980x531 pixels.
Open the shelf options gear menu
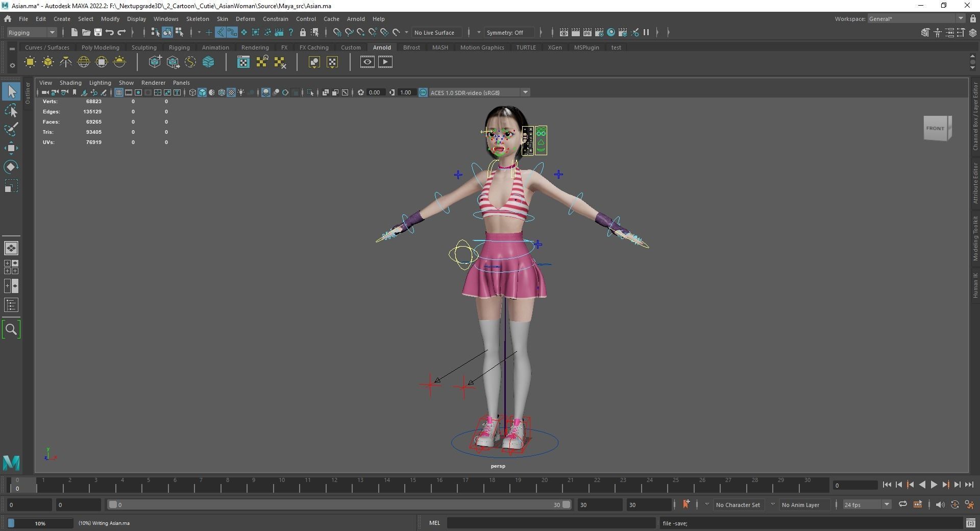[x=12, y=65]
